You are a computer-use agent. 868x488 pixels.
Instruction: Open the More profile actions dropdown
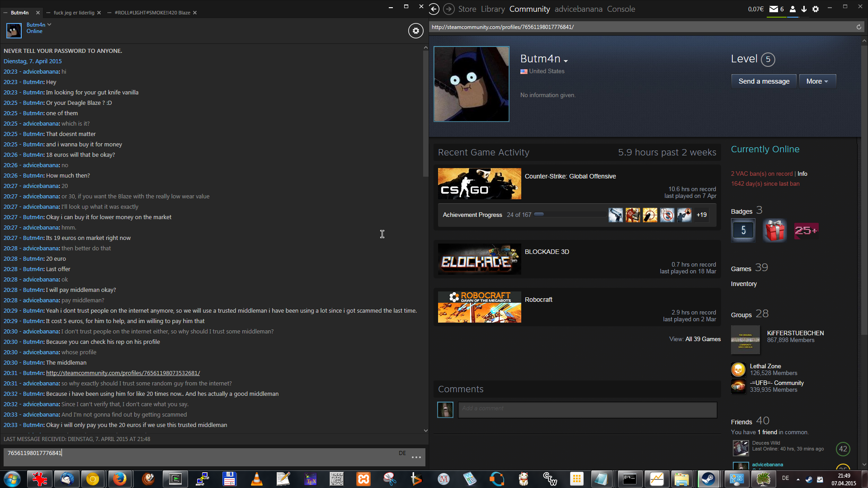click(x=817, y=81)
